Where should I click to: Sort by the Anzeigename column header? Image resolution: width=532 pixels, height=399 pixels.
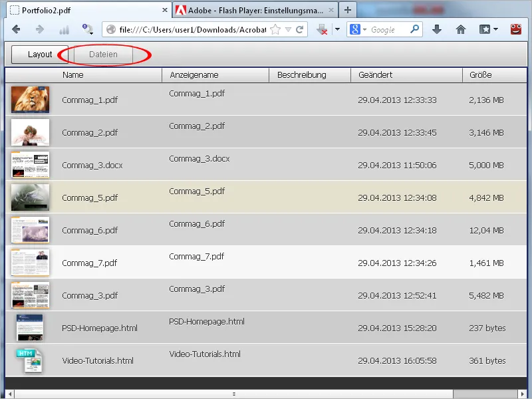coord(215,74)
